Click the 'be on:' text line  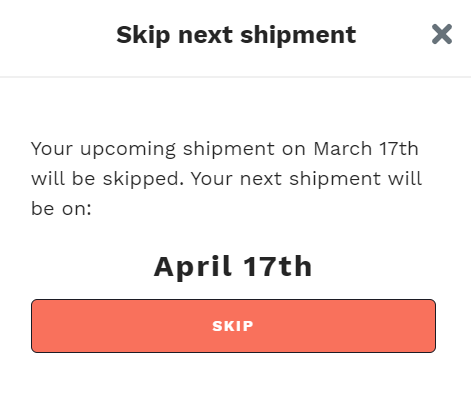[x=61, y=209]
